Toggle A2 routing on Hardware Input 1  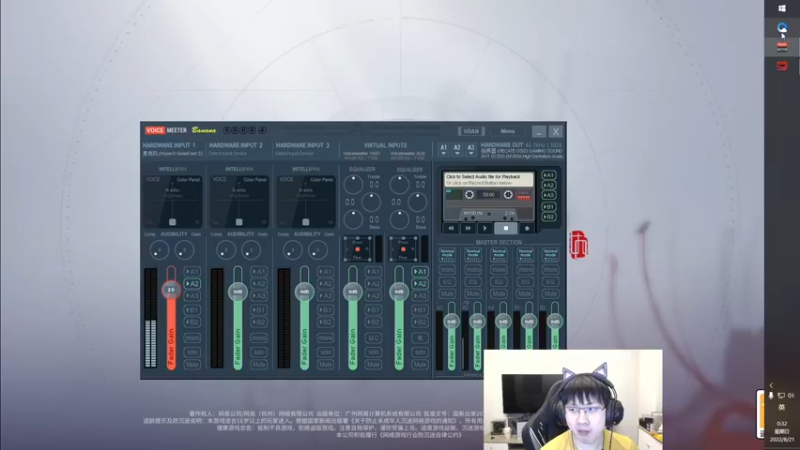tap(192, 284)
